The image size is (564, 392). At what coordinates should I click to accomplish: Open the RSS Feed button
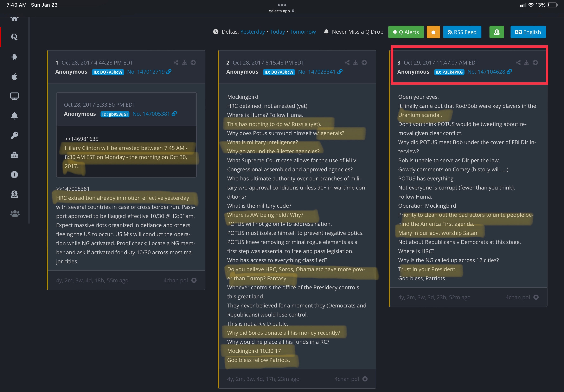[x=462, y=32]
